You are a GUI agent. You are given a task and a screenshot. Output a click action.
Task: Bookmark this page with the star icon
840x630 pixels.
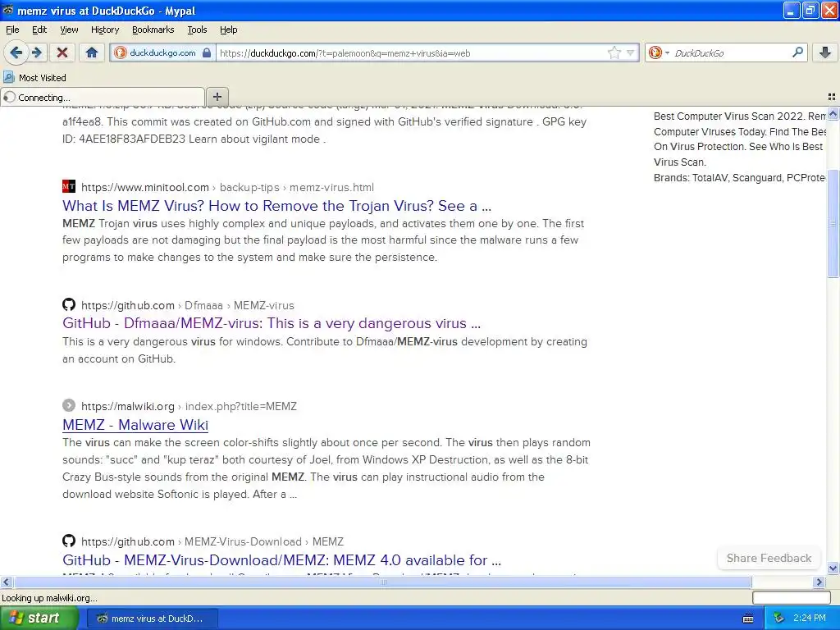[x=614, y=52]
